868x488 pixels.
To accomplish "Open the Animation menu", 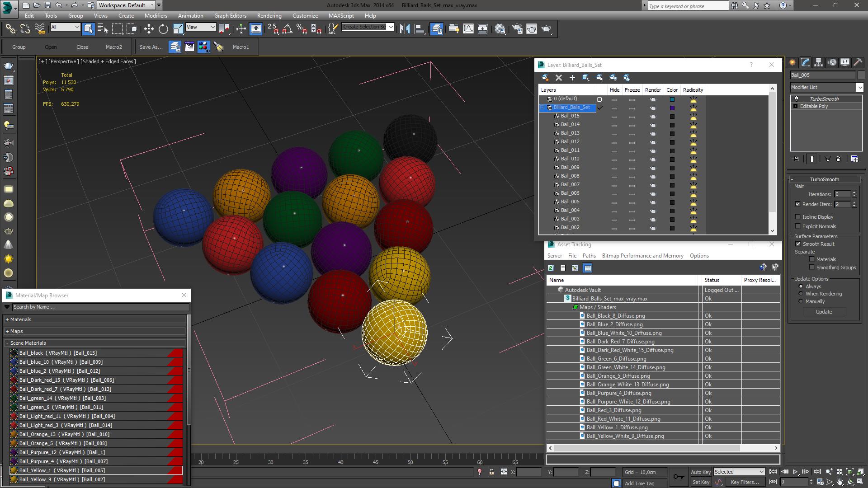I will point(191,15).
